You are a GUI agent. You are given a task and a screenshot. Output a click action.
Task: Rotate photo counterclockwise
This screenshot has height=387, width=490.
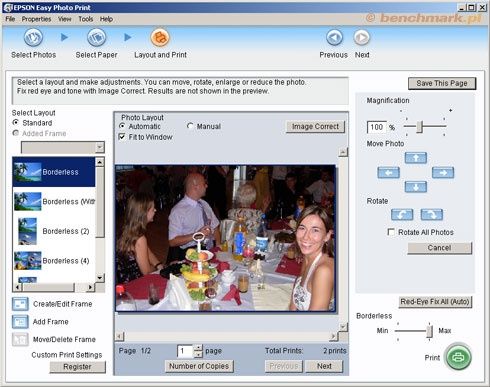tap(402, 214)
